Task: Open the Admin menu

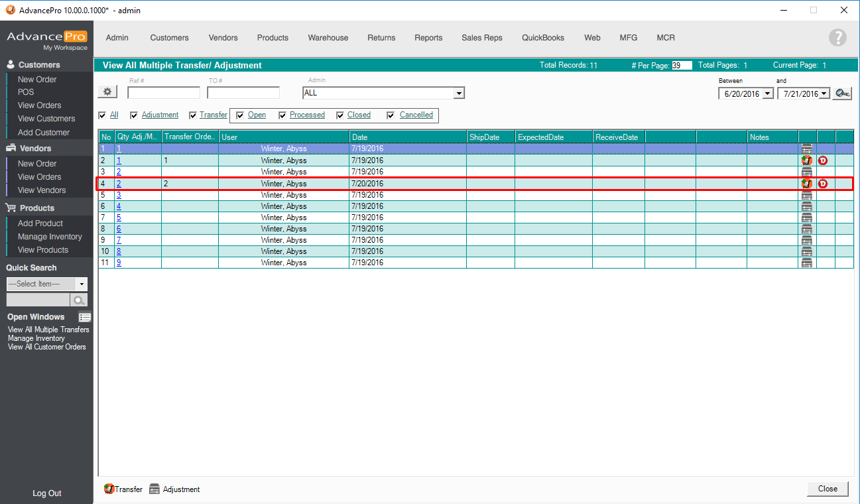Action: pyautogui.click(x=117, y=38)
